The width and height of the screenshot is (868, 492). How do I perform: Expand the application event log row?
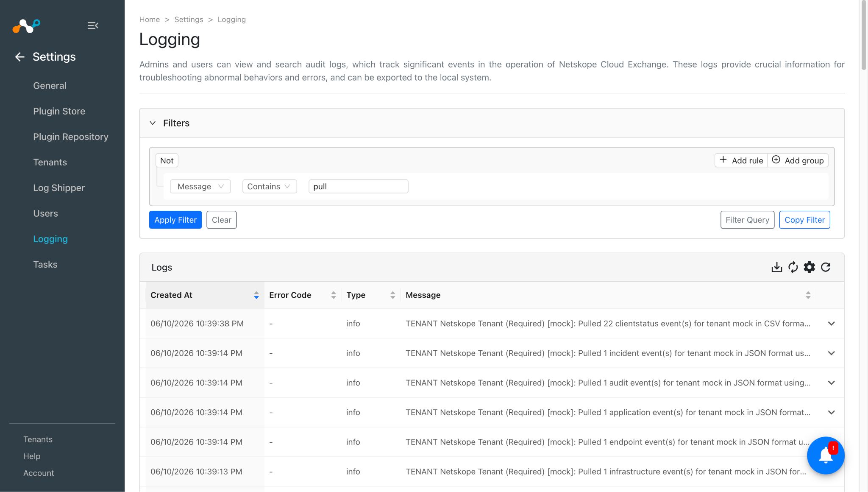(832, 413)
